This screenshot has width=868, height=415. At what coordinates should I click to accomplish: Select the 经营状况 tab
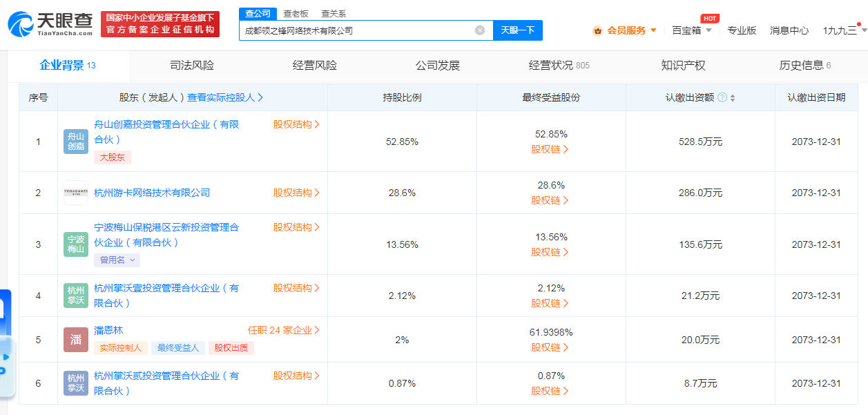click(559, 66)
